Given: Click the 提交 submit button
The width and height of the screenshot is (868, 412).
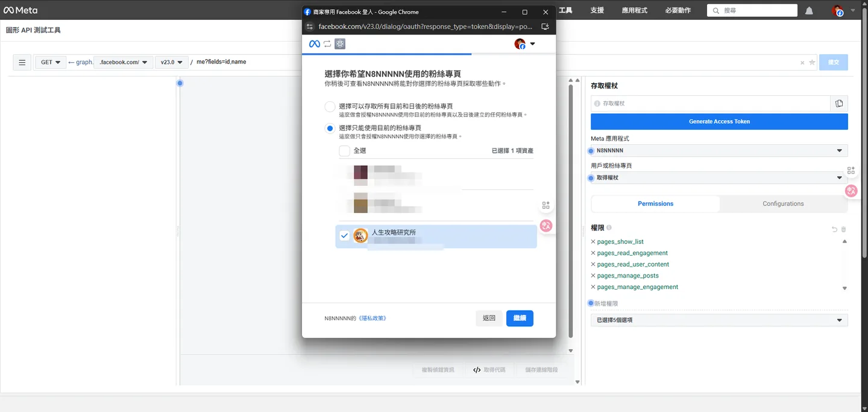Looking at the screenshot, I should coord(833,62).
